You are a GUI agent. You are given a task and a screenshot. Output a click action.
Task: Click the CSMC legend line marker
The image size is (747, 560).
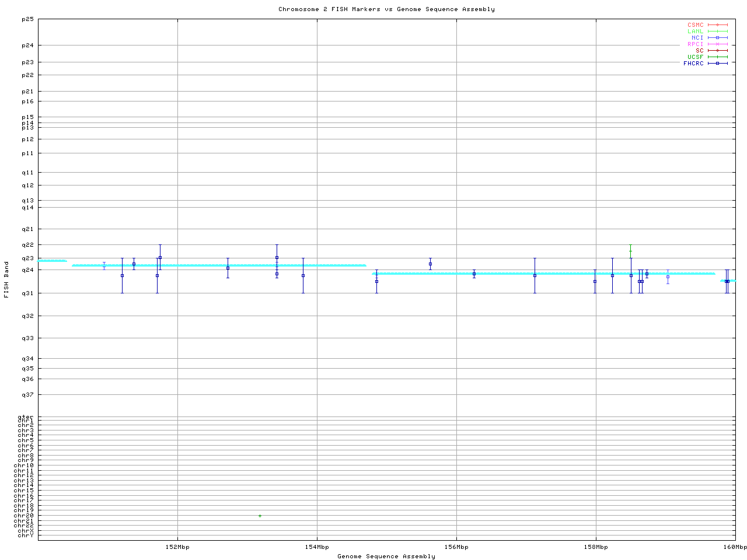pos(717,25)
